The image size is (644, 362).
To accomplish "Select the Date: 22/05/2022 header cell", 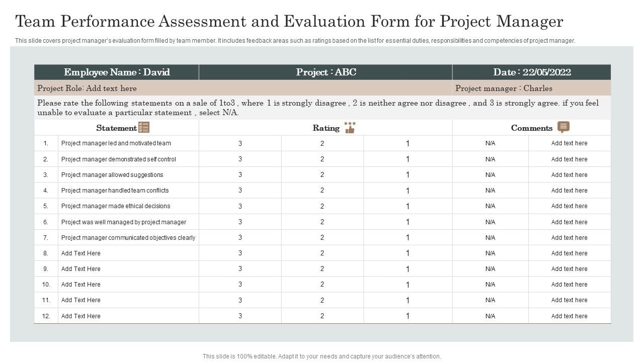I will [x=532, y=72].
